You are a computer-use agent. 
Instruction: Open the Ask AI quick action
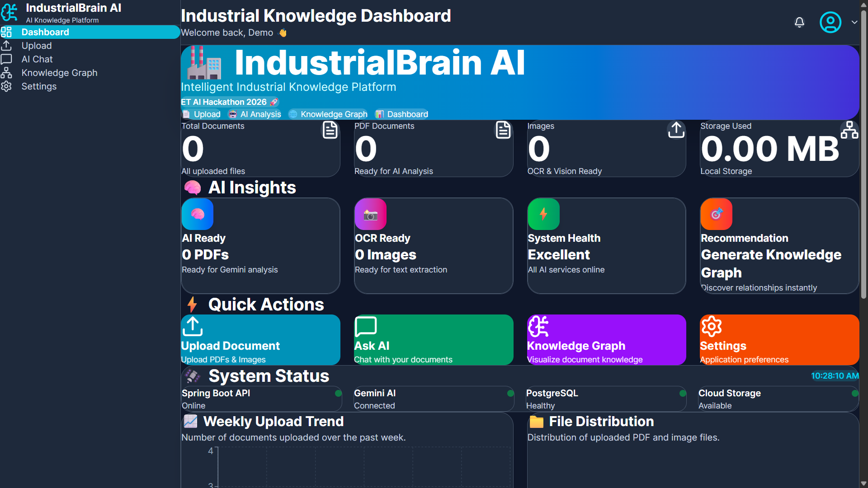pos(434,340)
